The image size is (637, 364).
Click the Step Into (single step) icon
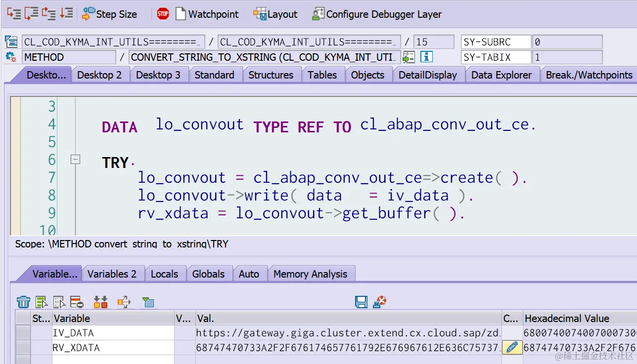coord(14,13)
